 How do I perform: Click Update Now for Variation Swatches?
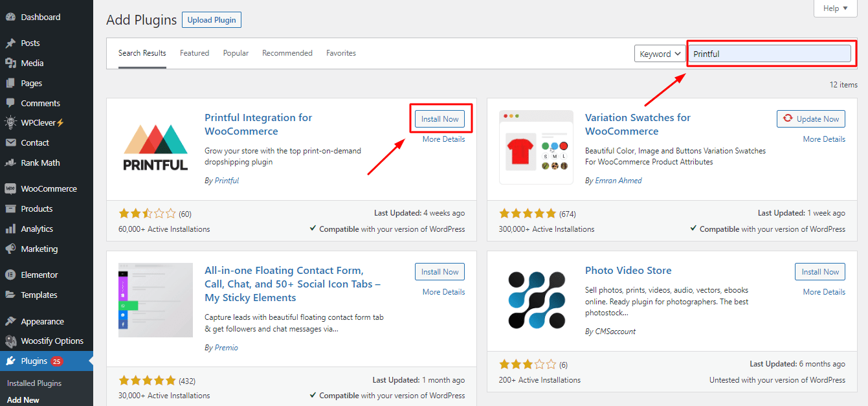[x=811, y=118]
